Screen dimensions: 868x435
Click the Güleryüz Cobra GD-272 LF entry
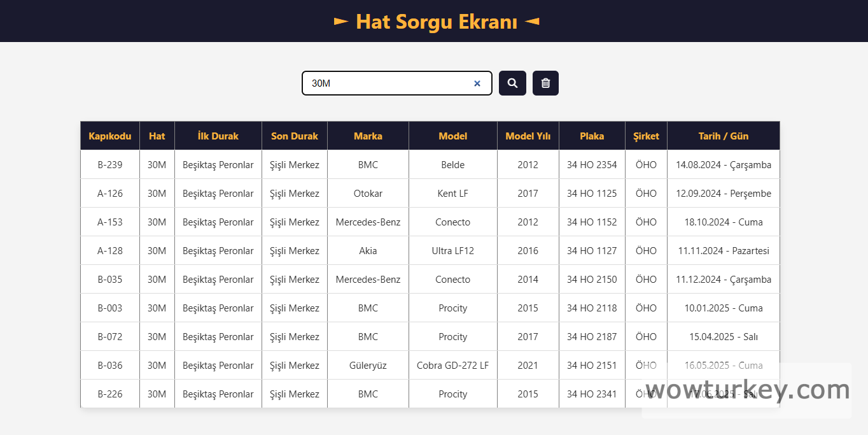pyautogui.click(x=452, y=365)
